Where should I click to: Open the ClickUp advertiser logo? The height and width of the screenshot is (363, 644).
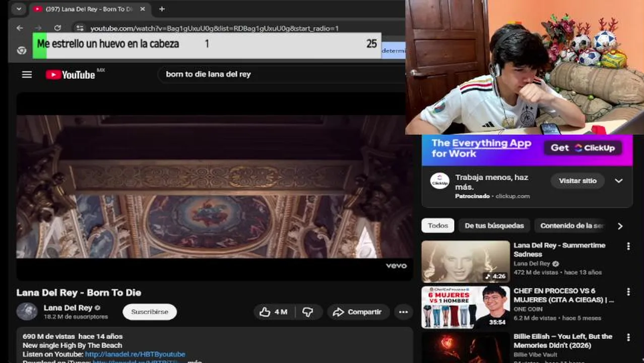[440, 181]
